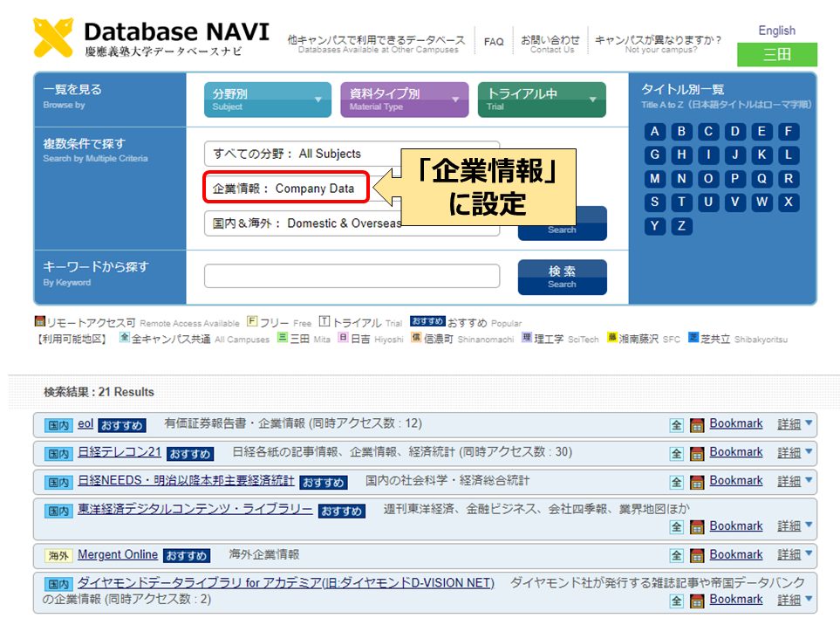840x625 pixels.
Task: Open Mergent Online database link
Action: click(118, 554)
